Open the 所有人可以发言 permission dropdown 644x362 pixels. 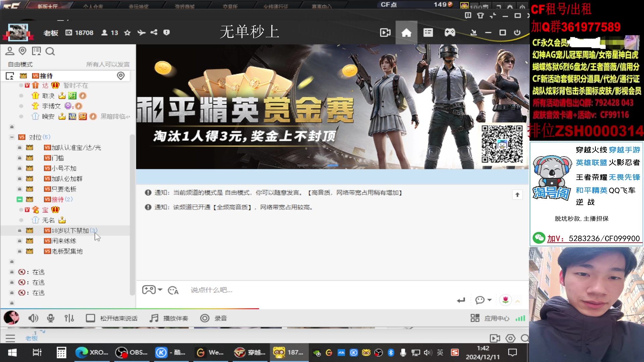click(x=108, y=64)
